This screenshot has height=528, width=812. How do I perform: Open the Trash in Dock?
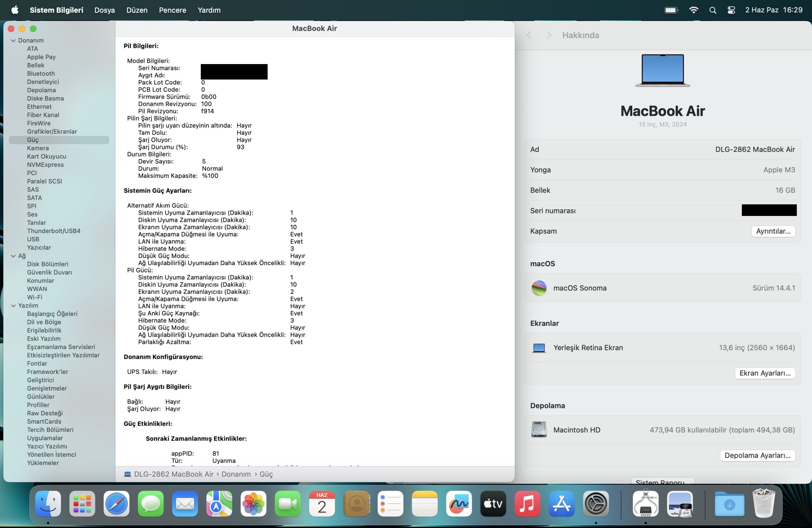763,504
